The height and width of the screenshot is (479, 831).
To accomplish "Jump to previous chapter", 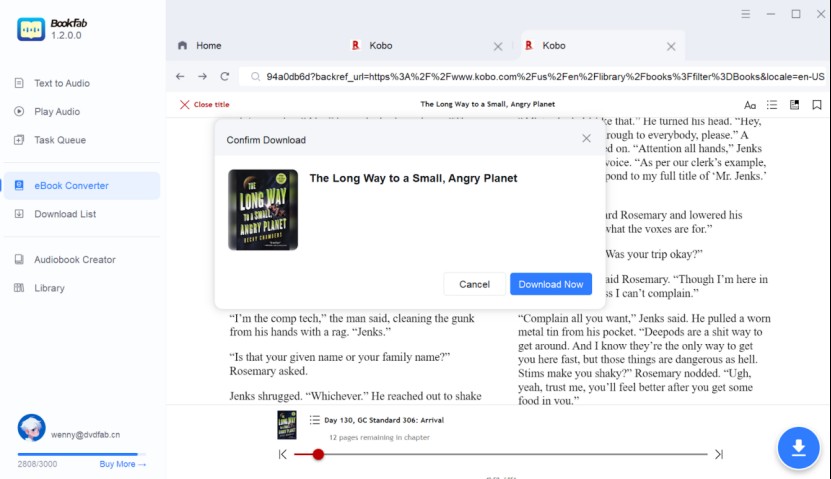I will click(x=282, y=454).
